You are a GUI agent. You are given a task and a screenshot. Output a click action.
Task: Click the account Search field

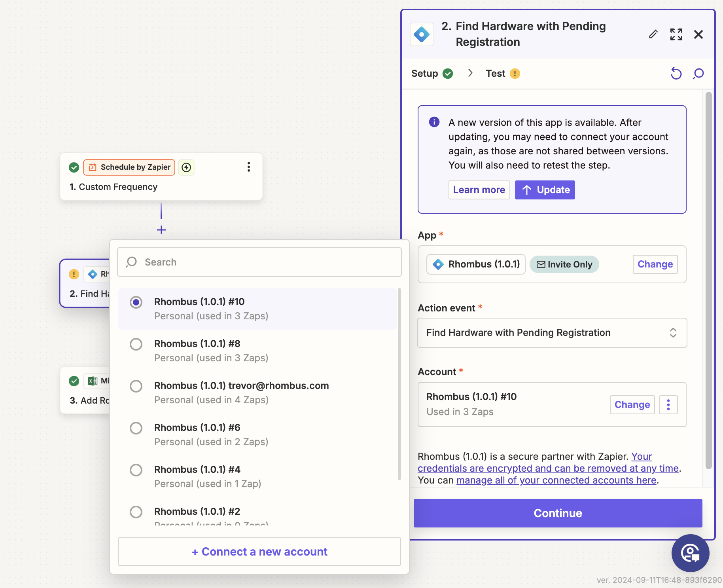(259, 262)
